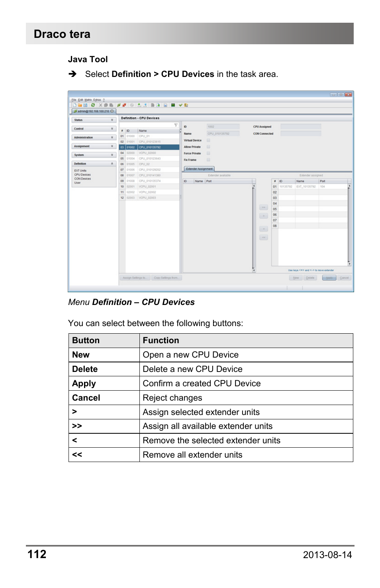Click the << remove all extenders button
The height and width of the screenshot is (588, 380).
click(264, 237)
